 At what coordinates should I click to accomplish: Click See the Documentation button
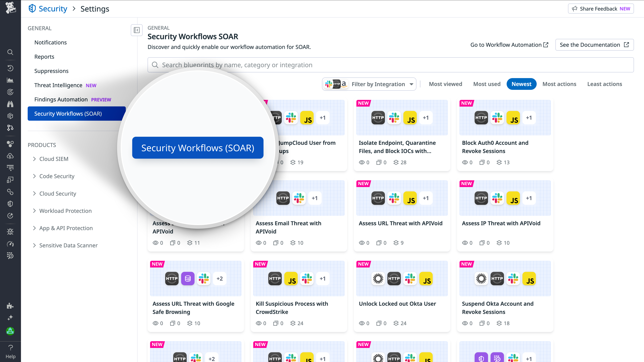coord(594,45)
